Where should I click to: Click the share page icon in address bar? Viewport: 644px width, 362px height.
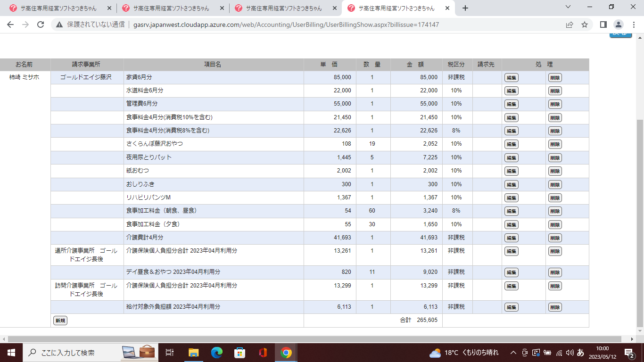click(x=570, y=25)
